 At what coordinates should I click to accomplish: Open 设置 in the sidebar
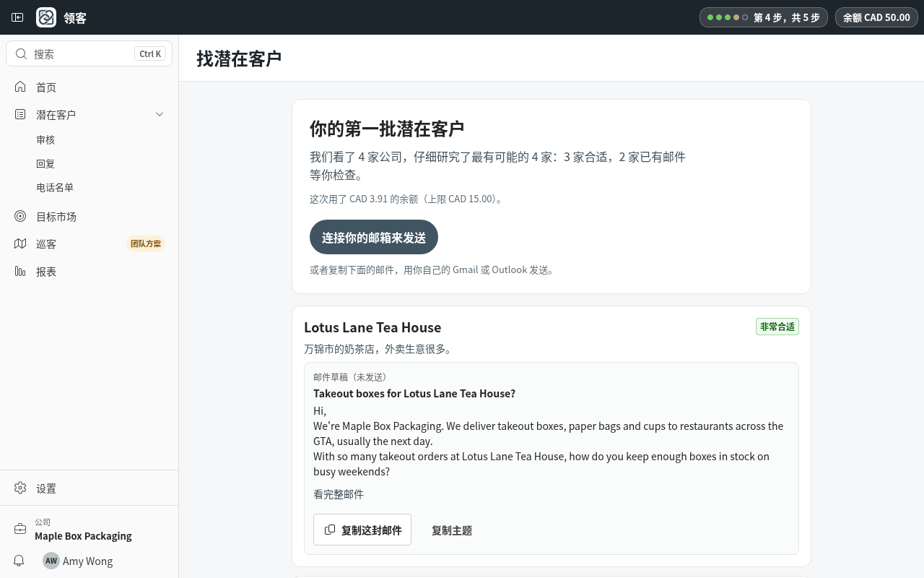[90, 488]
